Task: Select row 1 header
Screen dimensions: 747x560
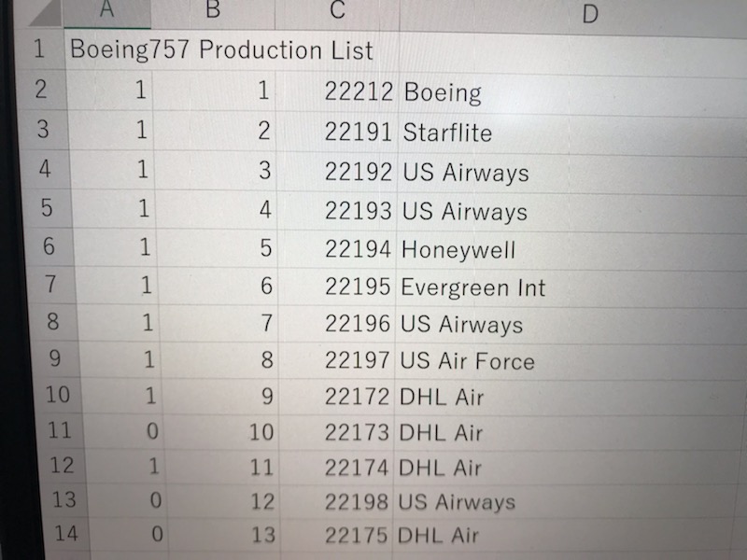Action: [x=40, y=49]
